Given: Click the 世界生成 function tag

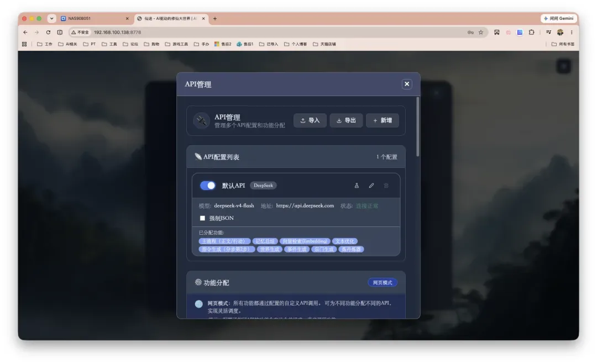Looking at the screenshot, I should click(x=270, y=250).
